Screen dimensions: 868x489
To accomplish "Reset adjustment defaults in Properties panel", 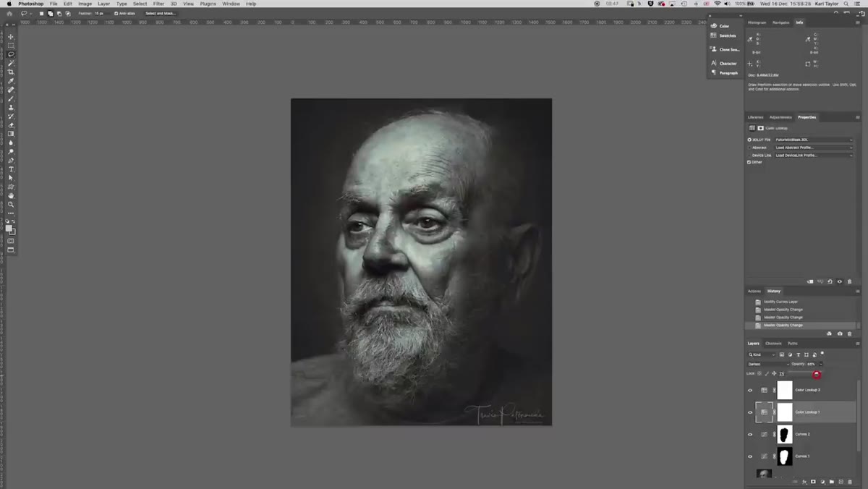I will pos(830,281).
